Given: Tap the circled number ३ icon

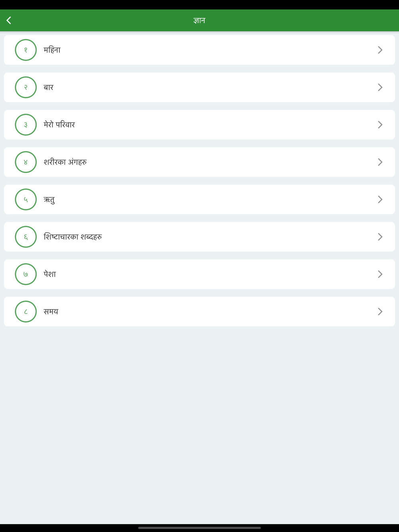Looking at the screenshot, I should 26,125.
